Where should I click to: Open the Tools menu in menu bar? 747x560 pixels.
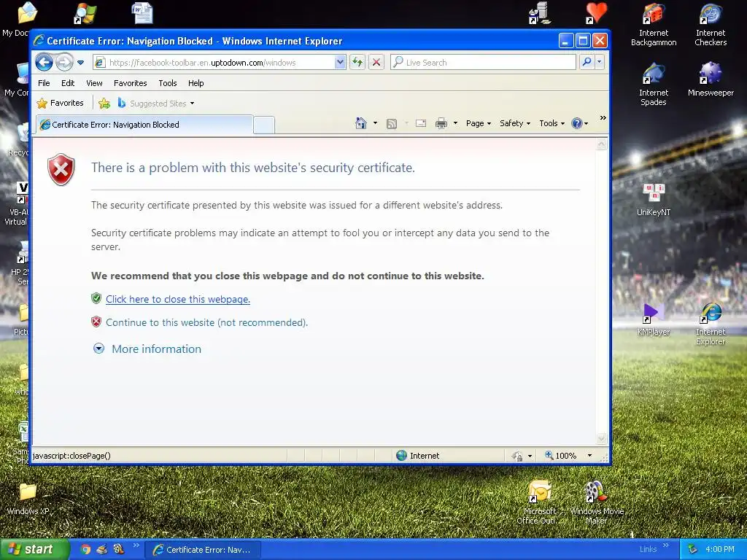[168, 83]
